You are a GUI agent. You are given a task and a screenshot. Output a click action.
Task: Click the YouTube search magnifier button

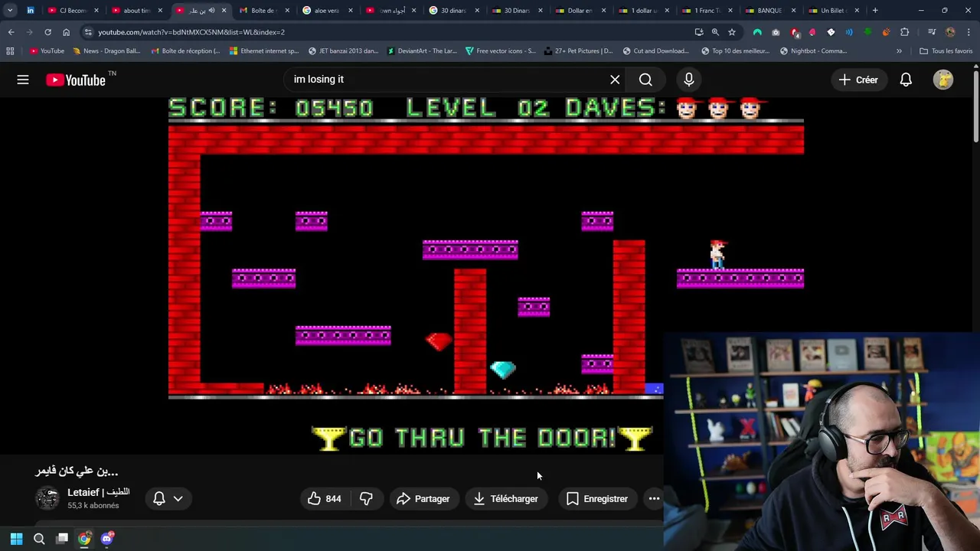click(645, 80)
